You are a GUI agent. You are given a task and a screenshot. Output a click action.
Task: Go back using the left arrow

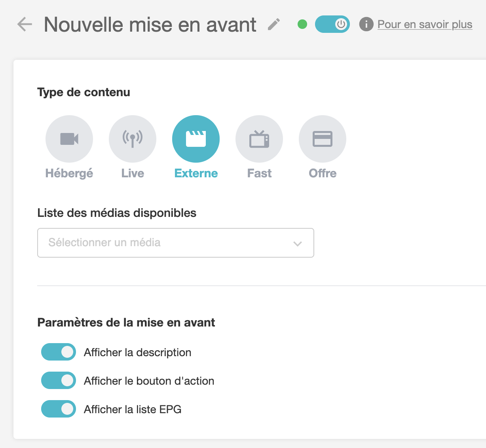pyautogui.click(x=25, y=25)
